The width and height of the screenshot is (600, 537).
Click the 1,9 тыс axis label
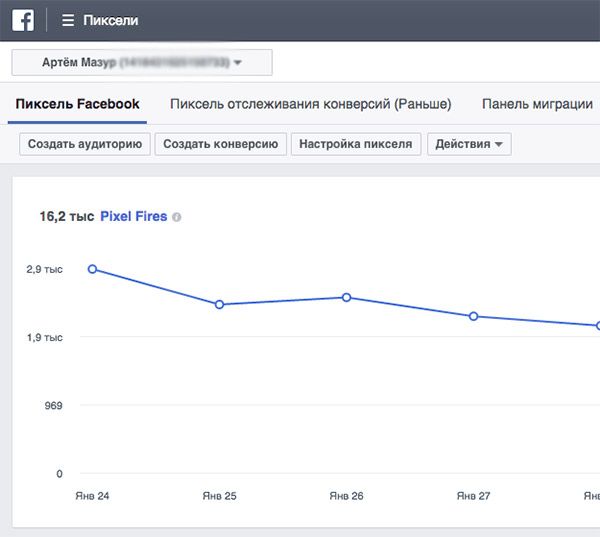(44, 338)
